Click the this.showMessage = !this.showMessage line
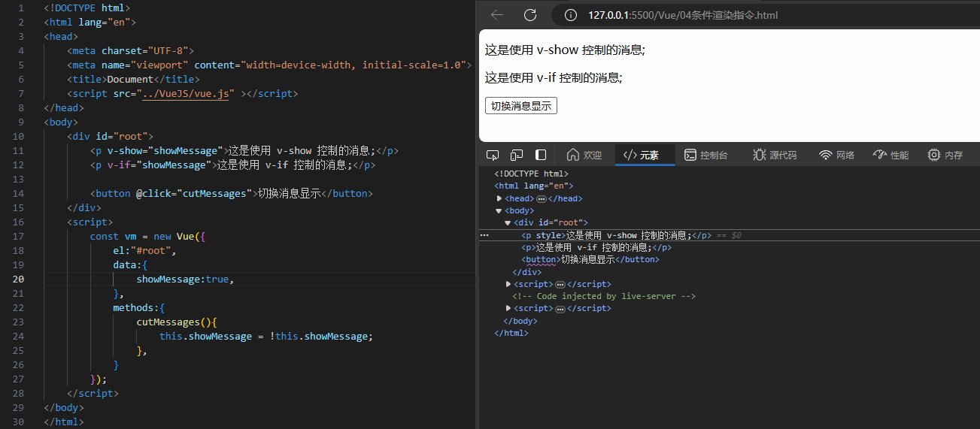Screen dimensions: 980x429 (266, 336)
